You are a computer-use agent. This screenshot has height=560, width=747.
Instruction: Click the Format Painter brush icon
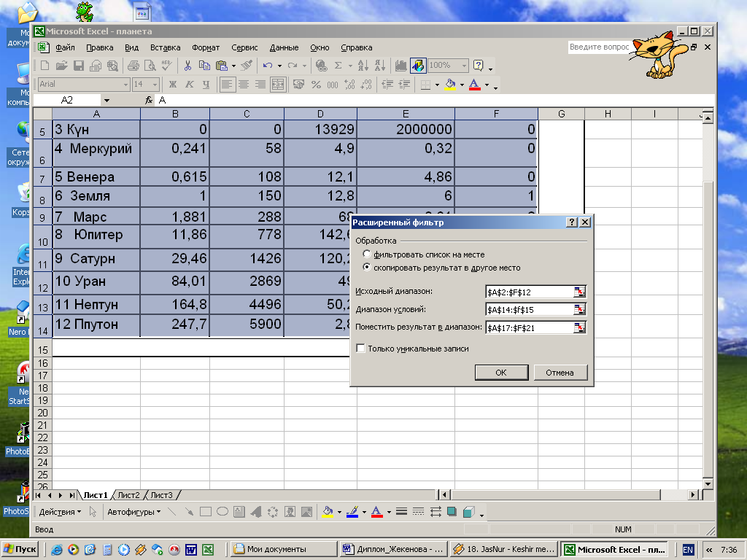(x=247, y=66)
